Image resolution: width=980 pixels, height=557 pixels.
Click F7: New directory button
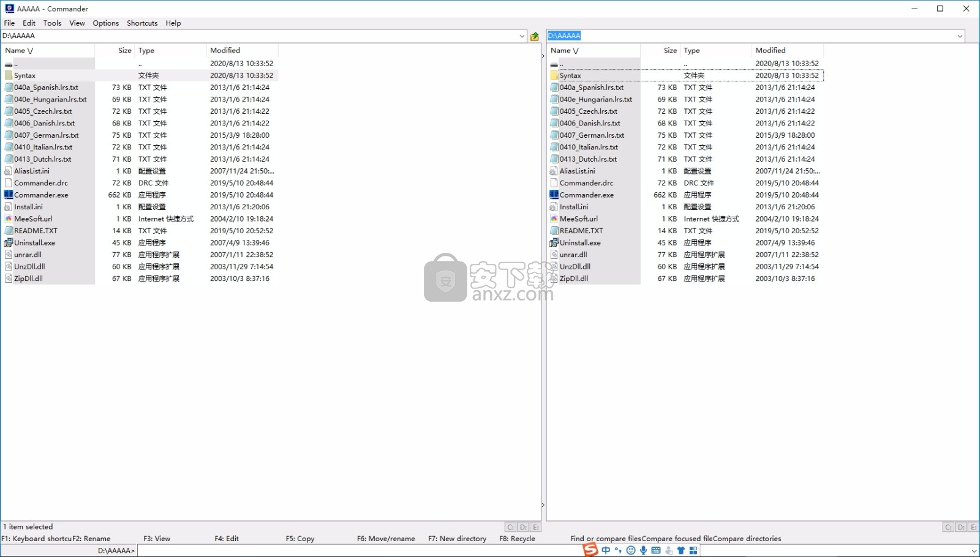(457, 539)
